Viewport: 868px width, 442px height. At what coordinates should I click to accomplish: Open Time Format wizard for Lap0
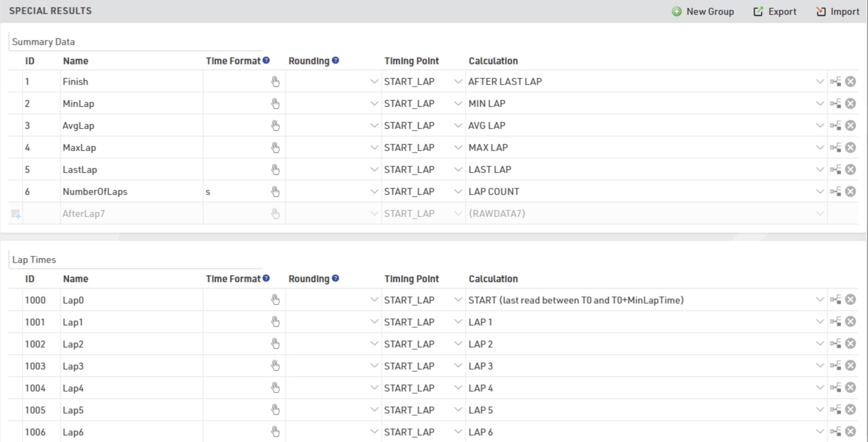[275, 300]
